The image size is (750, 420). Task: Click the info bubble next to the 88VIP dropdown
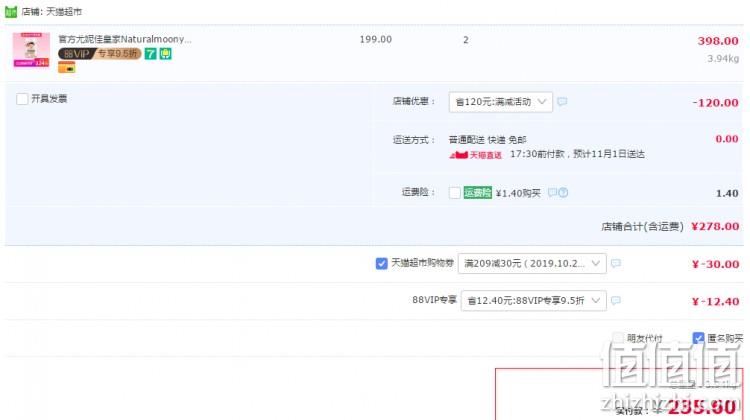click(x=616, y=300)
